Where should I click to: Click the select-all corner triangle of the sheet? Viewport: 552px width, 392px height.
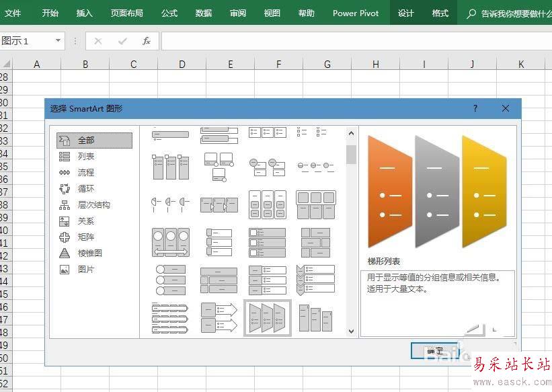coord(6,64)
